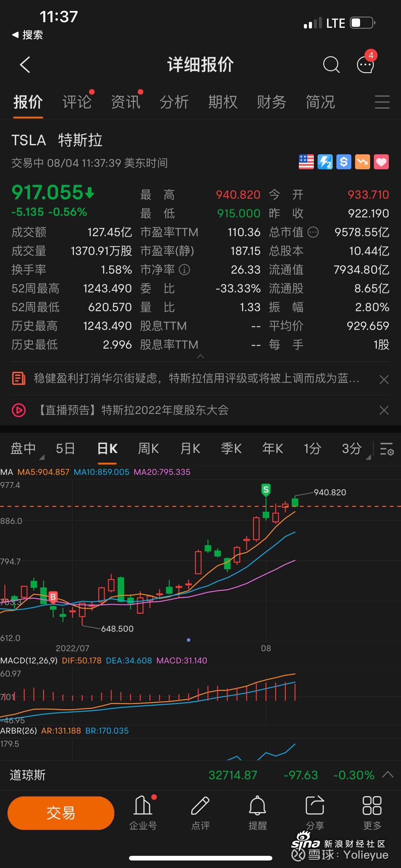Open the news document icon headline
401x868 pixels.
click(x=19, y=378)
